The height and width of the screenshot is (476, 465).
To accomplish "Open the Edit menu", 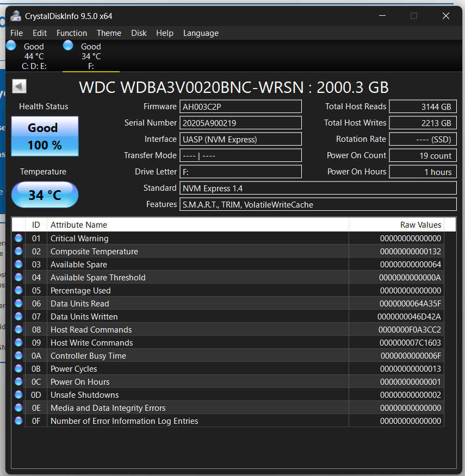I will [x=40, y=33].
